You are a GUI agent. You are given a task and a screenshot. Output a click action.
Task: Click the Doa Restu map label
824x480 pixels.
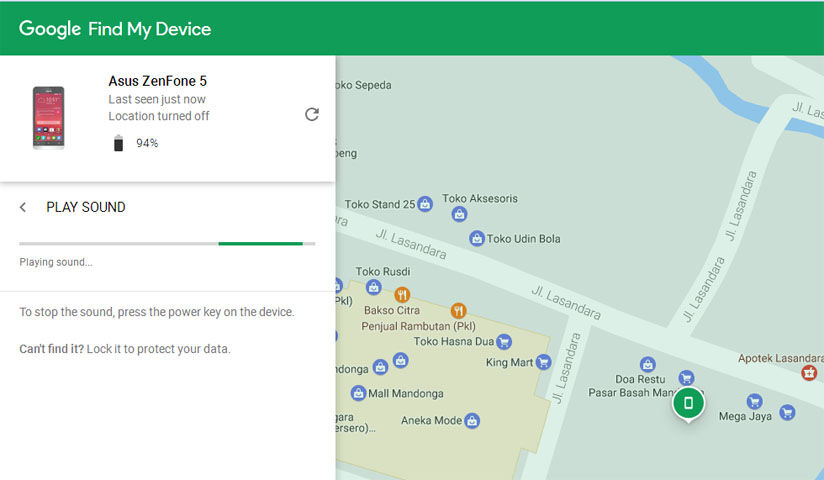[x=640, y=379]
